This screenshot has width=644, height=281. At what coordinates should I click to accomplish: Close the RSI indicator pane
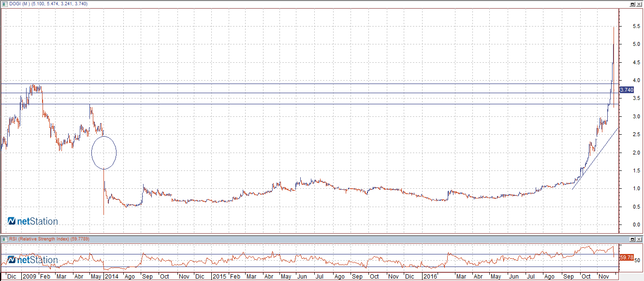tap(639, 239)
